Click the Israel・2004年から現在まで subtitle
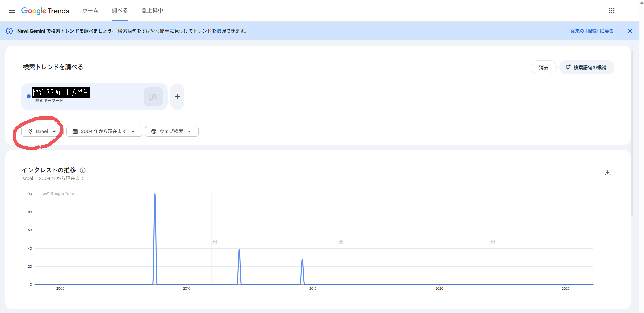Viewport: 644px width, 313px height. tap(53, 178)
